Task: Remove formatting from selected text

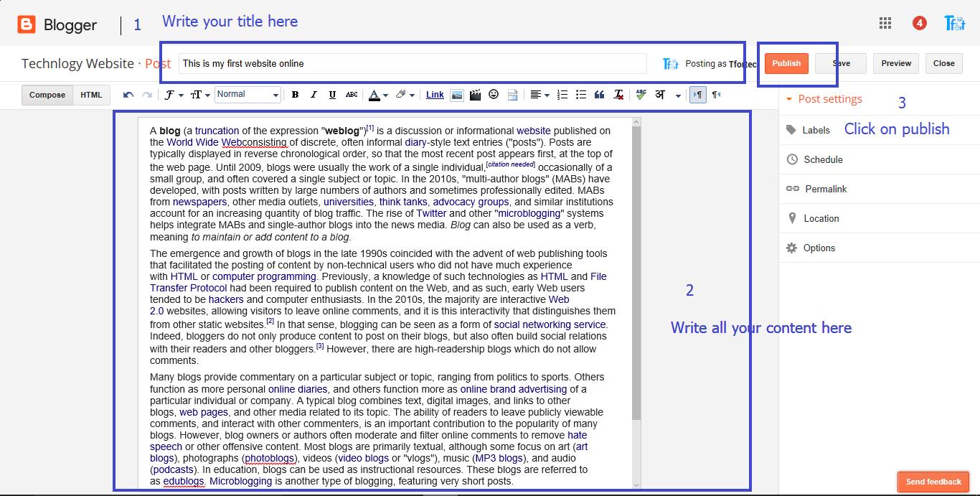Action: click(618, 95)
